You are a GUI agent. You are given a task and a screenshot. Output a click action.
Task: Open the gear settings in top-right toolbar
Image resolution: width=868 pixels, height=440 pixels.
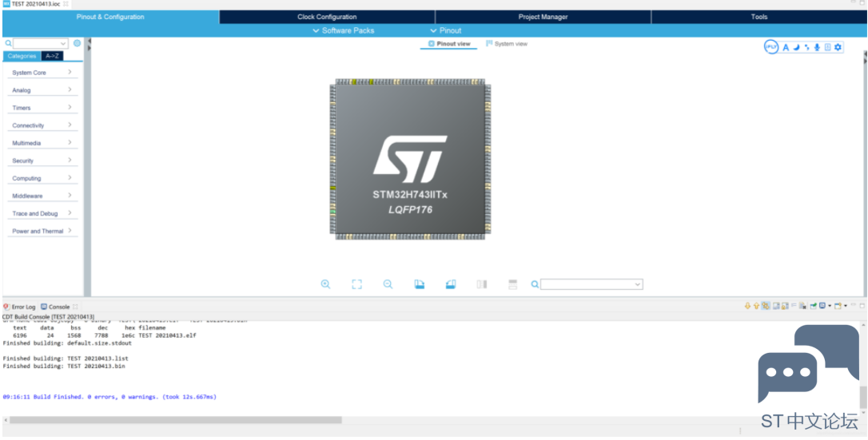(838, 48)
